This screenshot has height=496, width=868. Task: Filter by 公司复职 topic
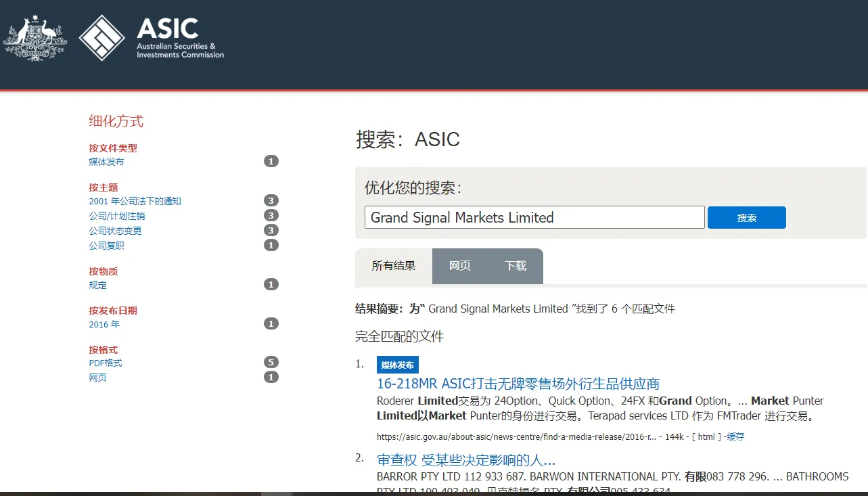coord(106,246)
